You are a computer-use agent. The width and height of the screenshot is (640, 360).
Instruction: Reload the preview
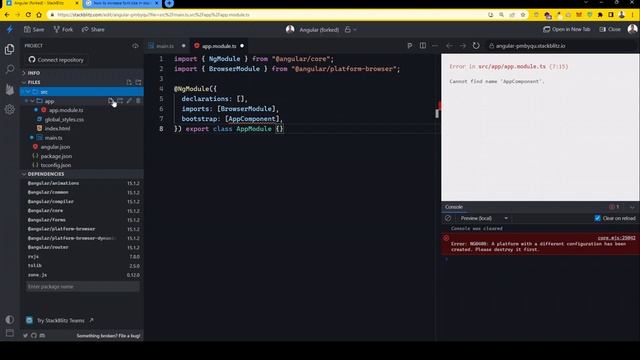(x=476, y=46)
